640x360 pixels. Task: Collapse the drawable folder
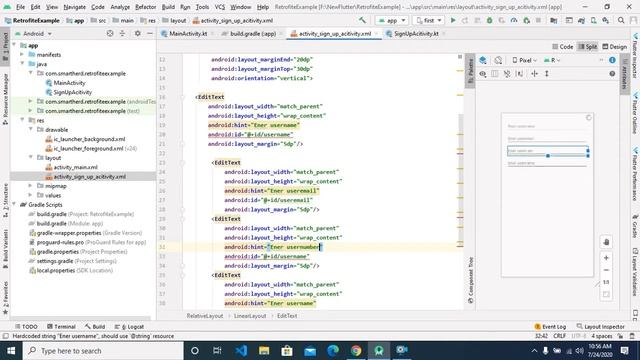pos(31,129)
